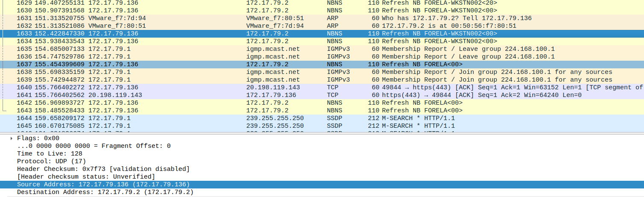Select the highlighted Source Address field

(103, 184)
